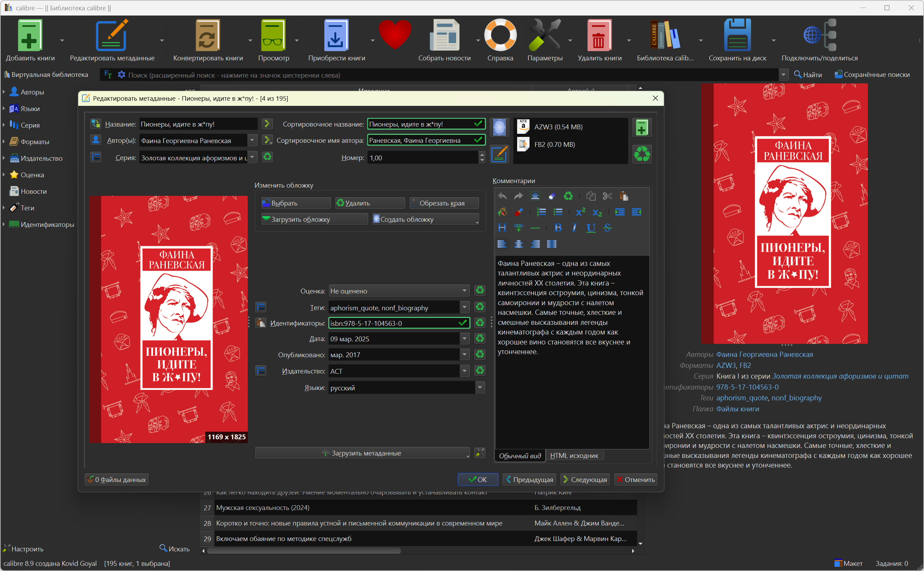The image size is (924, 571).
Task: Go to Следующая book button
Action: tap(585, 479)
